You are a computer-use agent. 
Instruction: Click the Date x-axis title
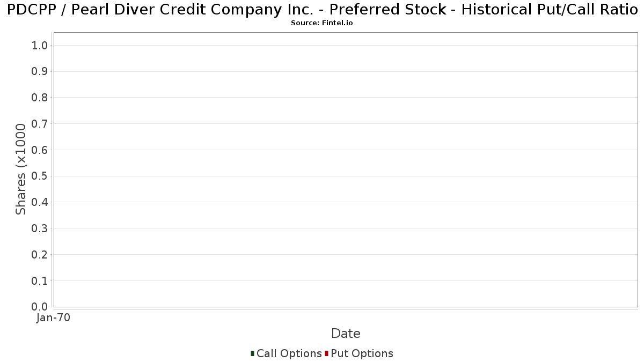click(346, 334)
